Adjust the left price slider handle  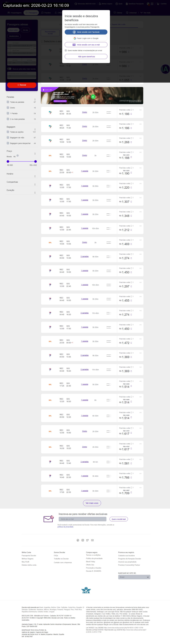tap(8, 162)
